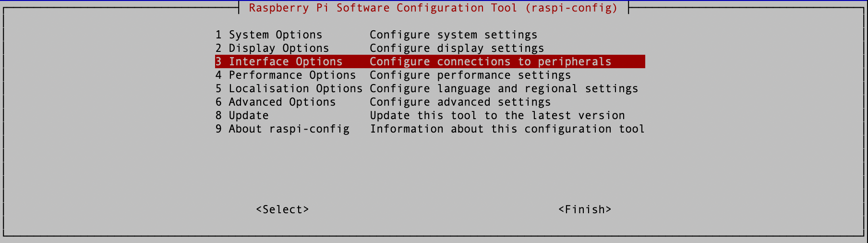This screenshot has width=868, height=243.
Task: Select Localisation Options entry
Action: (x=430, y=89)
